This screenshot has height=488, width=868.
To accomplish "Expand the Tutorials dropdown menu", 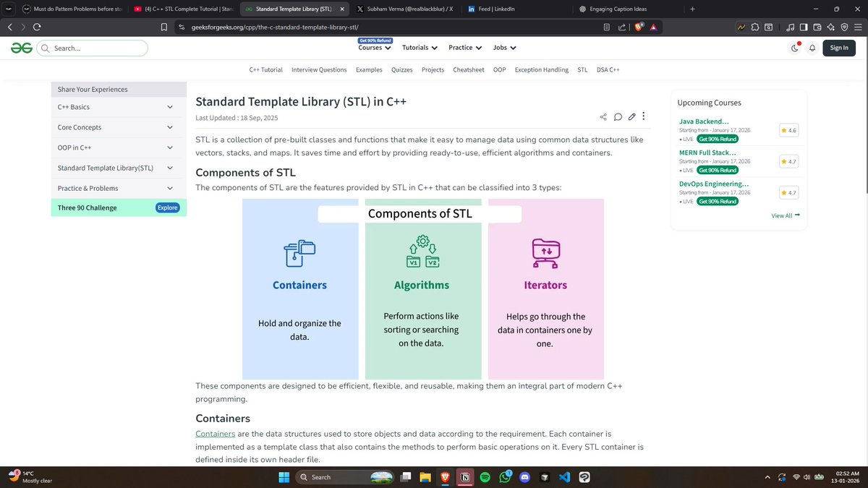I will [x=420, y=48].
